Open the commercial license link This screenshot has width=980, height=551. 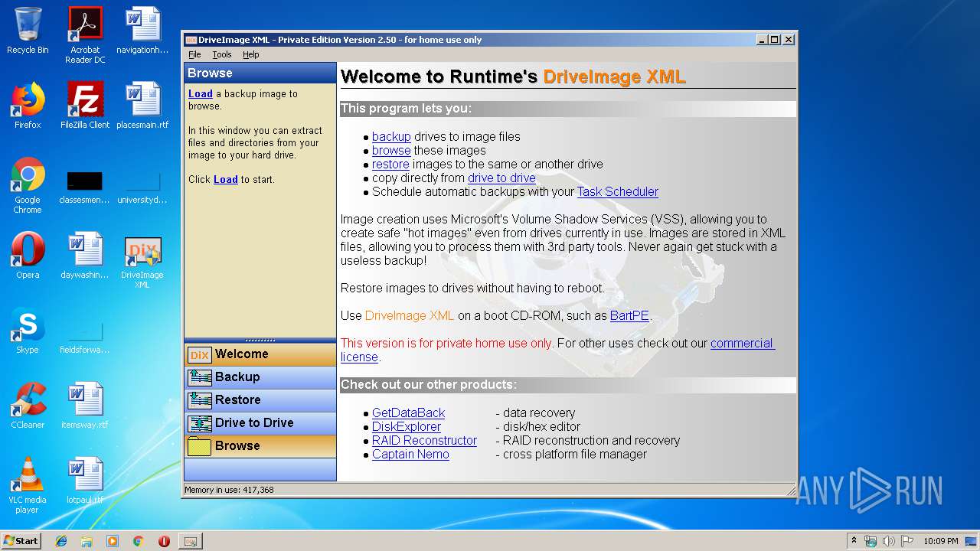743,344
